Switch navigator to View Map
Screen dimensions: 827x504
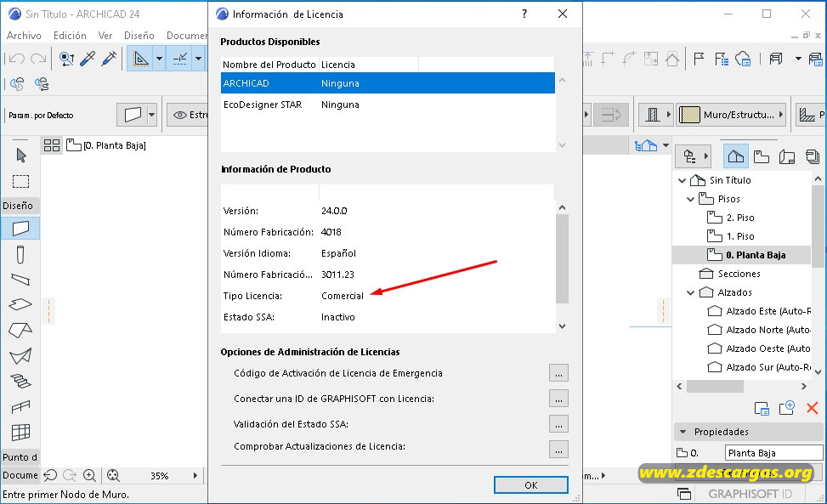point(761,156)
